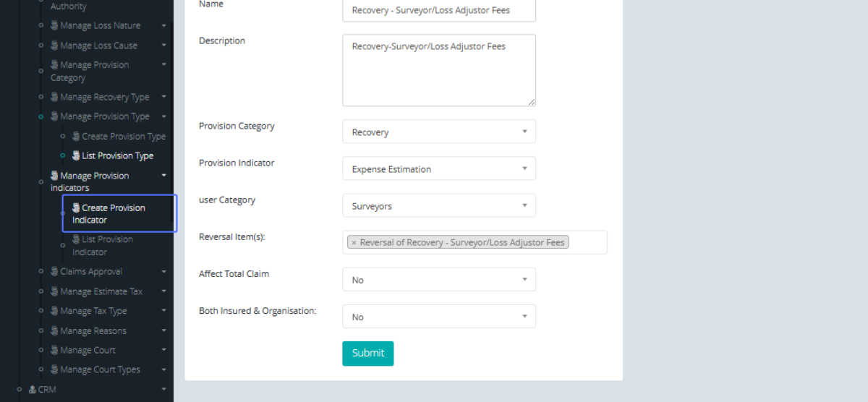Click the Manage Tax Type icon
Screen dimensions: 868x402
click(54, 312)
